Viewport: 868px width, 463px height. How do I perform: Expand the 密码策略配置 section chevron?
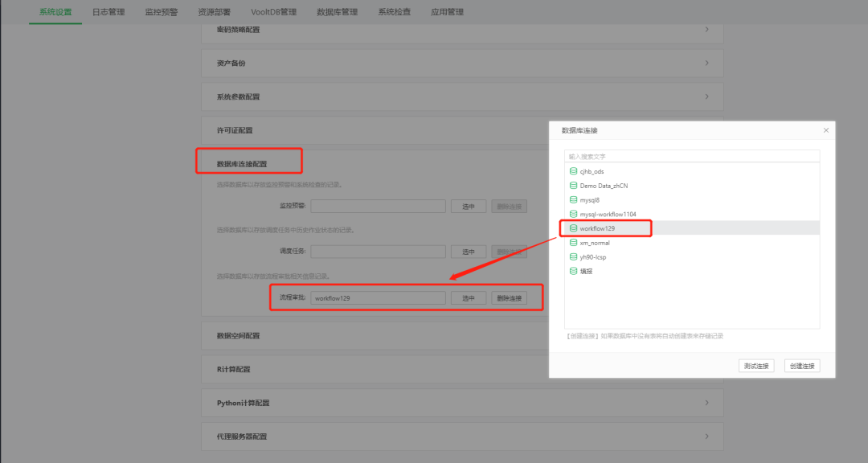tap(707, 30)
